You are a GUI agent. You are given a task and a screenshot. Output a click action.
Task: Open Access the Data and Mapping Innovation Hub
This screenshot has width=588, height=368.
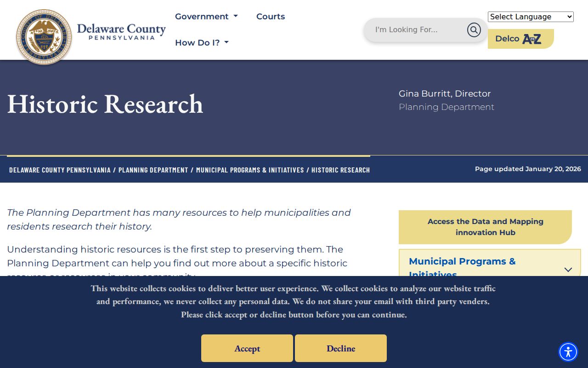click(485, 227)
